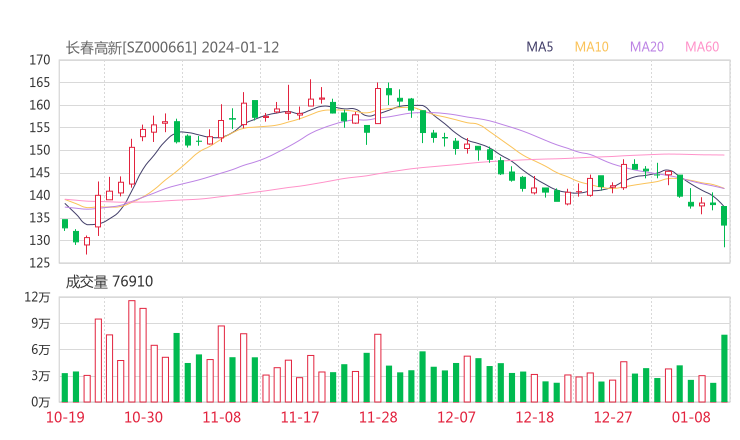Click the tallest red volume bar near 10-30
The width and height of the screenshot is (740, 440).
(x=132, y=351)
